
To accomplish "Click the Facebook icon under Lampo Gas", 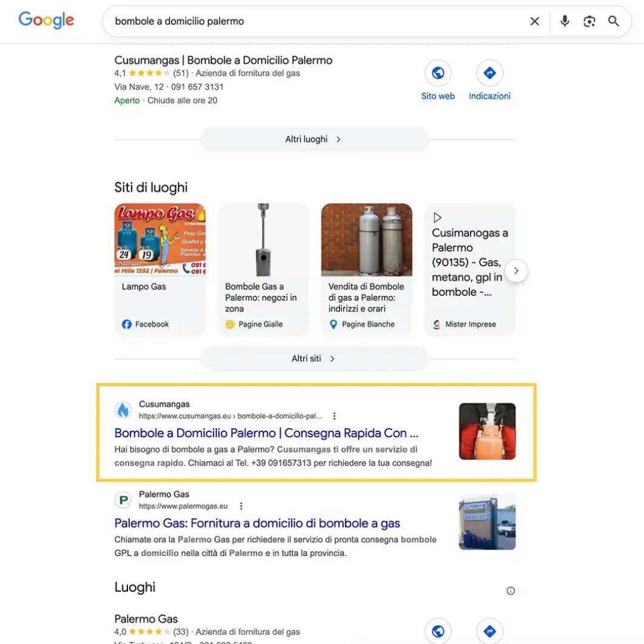I will point(126,324).
